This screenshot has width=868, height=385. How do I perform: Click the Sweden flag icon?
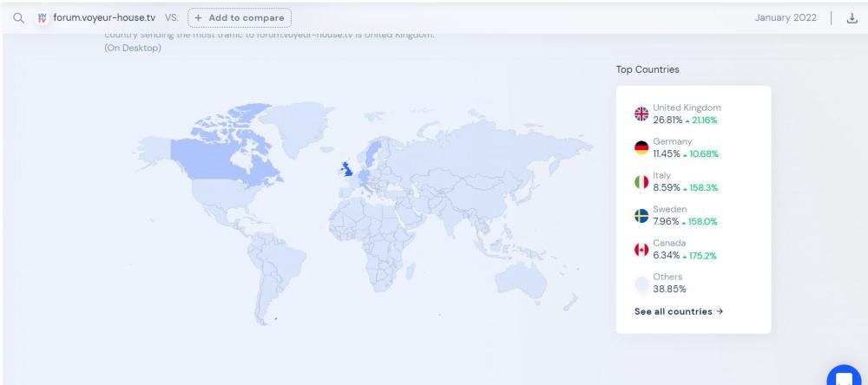[x=641, y=215]
